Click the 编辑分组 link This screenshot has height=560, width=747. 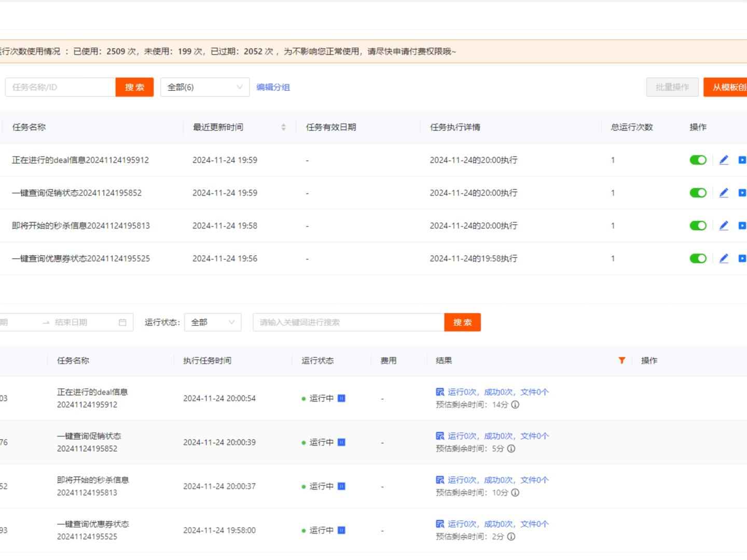(x=273, y=87)
